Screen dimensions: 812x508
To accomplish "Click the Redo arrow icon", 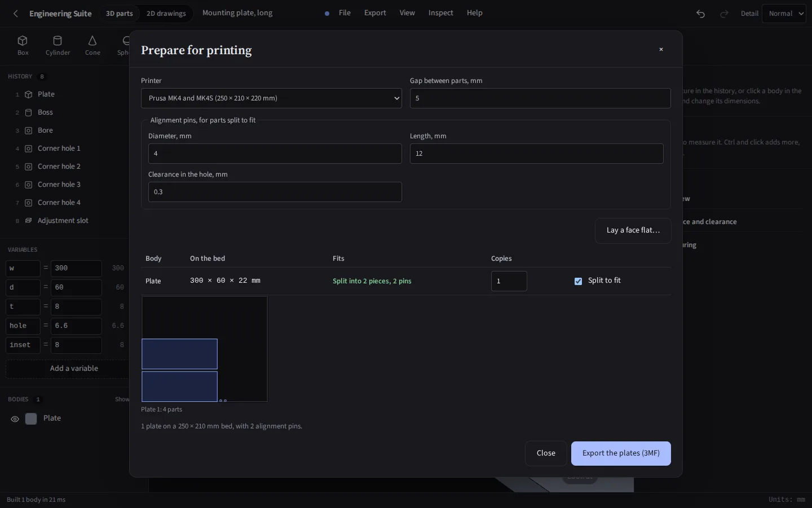I will 724,14.
